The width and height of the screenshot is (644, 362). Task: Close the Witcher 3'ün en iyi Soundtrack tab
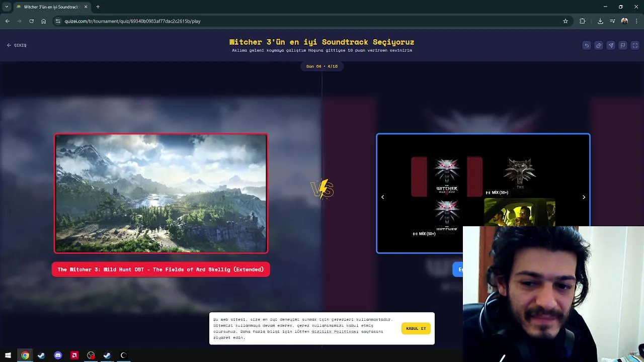[x=86, y=7]
